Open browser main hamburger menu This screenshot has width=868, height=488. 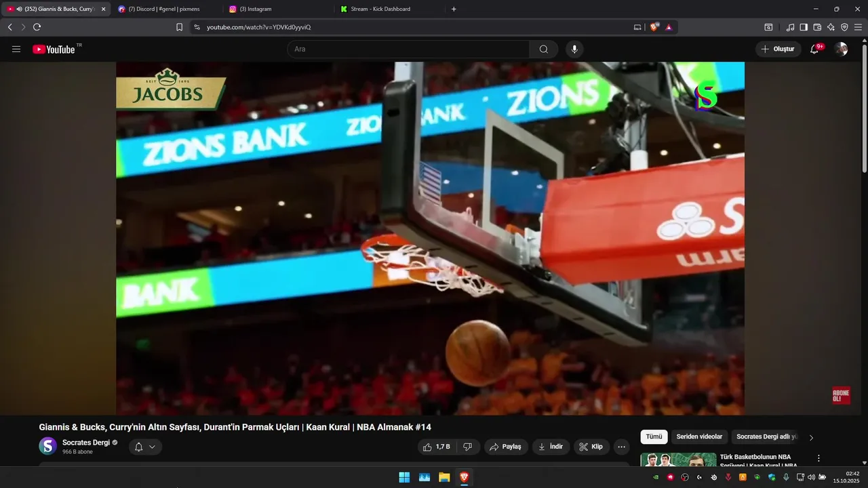(x=858, y=27)
